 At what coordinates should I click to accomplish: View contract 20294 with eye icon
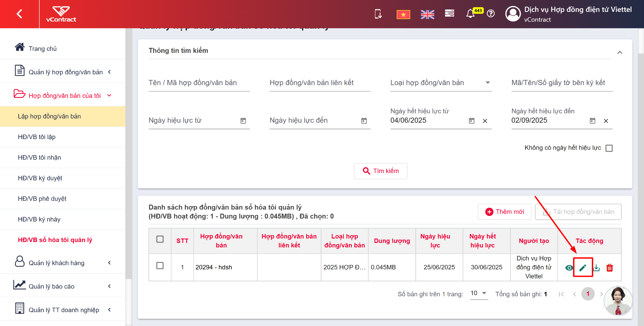point(569,268)
